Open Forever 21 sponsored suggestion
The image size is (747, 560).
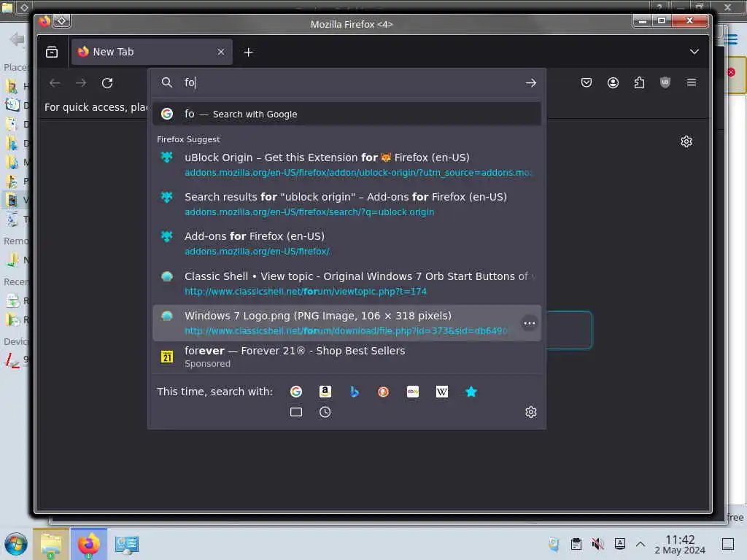point(347,357)
